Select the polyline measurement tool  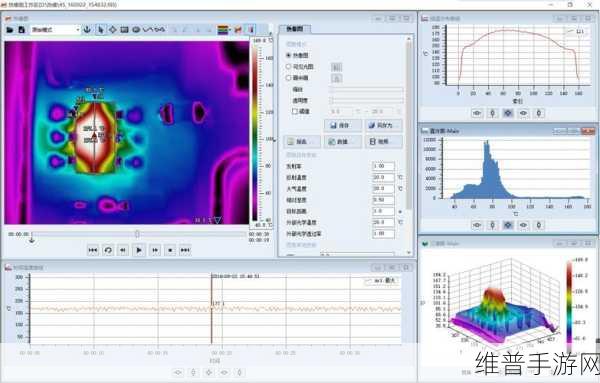point(148,29)
